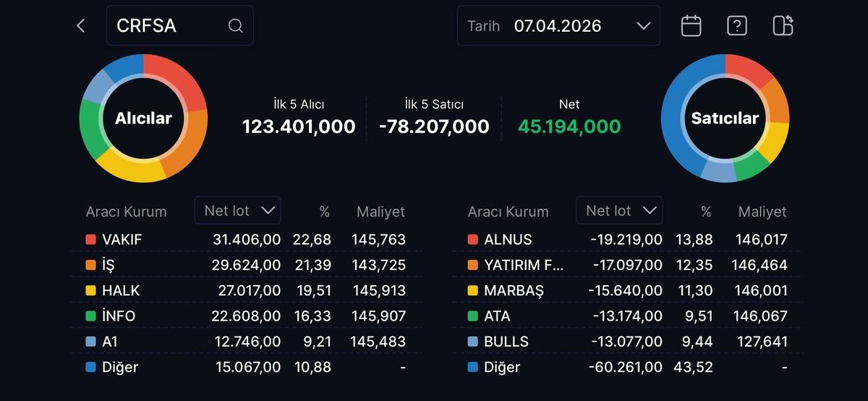Select the ALNUS seller row
This screenshot has height=401, width=868.
pos(627,240)
